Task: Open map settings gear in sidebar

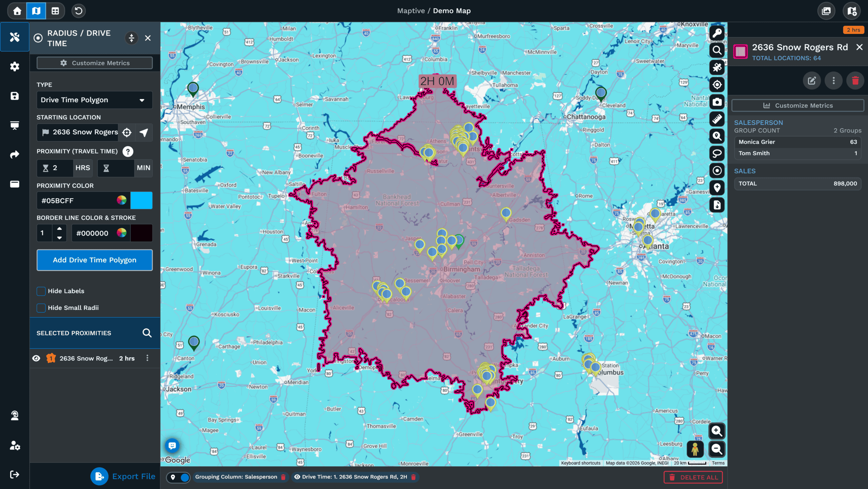Action: coord(15,67)
